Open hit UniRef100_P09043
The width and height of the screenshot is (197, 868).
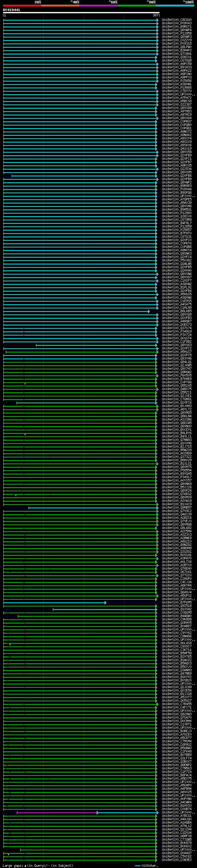pos(176,23)
